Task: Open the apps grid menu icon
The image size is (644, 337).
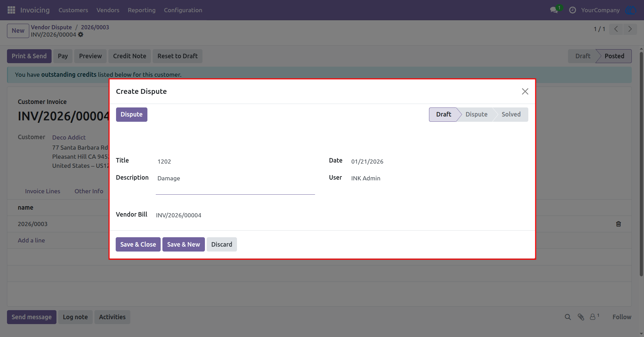Action: tap(11, 10)
